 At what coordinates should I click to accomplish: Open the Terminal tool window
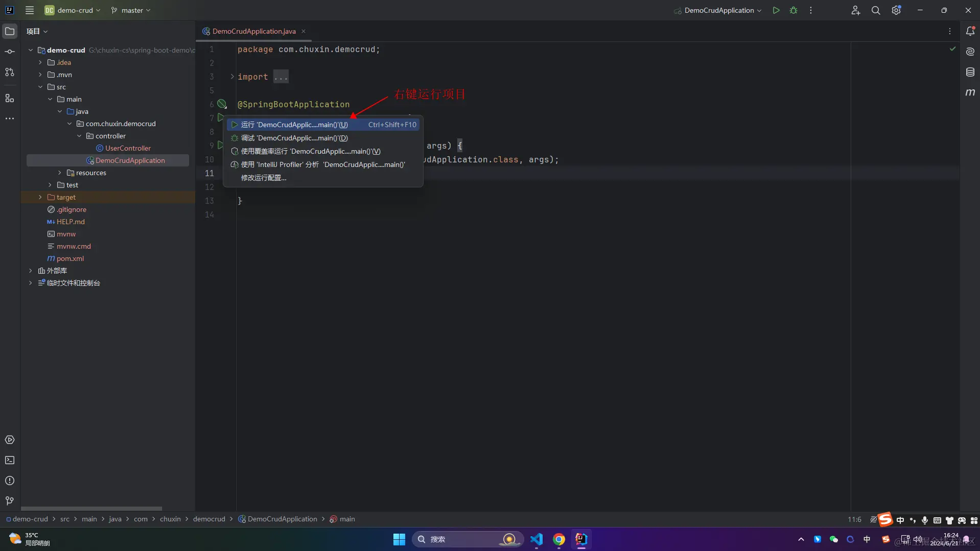click(x=10, y=460)
